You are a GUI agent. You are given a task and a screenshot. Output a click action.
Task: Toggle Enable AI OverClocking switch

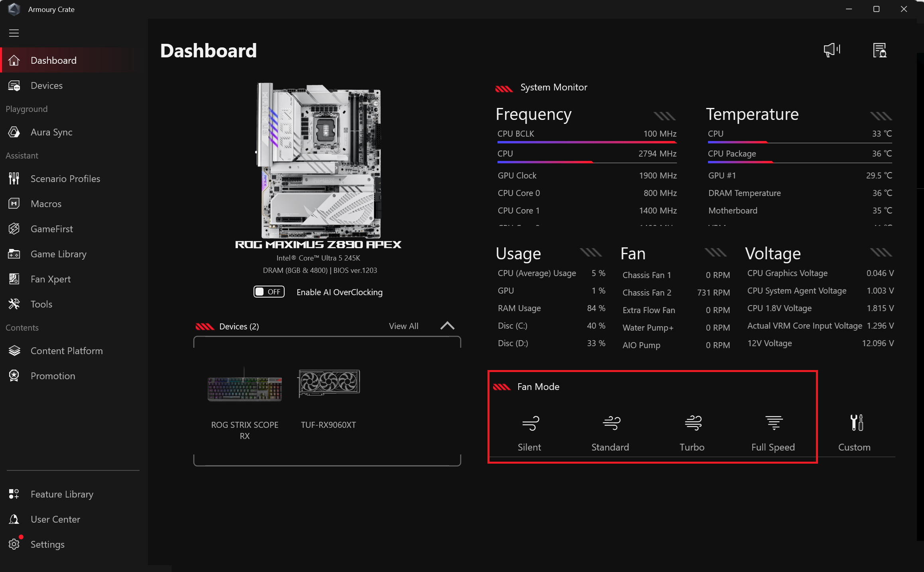pos(269,292)
